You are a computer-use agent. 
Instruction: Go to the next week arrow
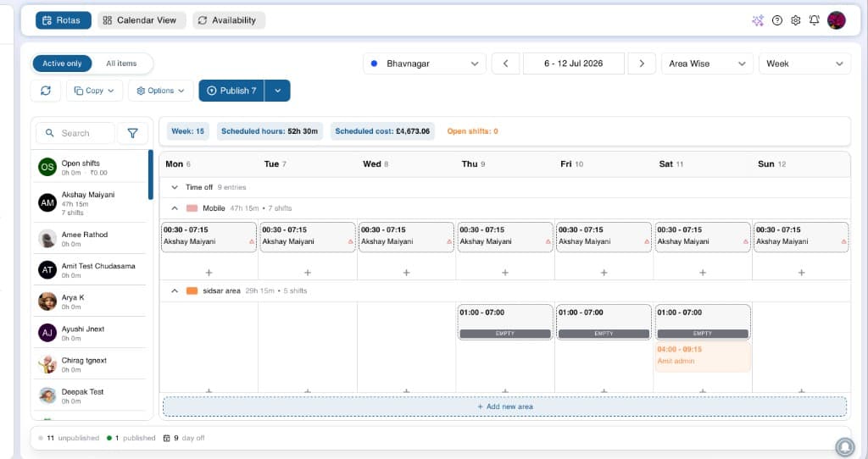642,64
